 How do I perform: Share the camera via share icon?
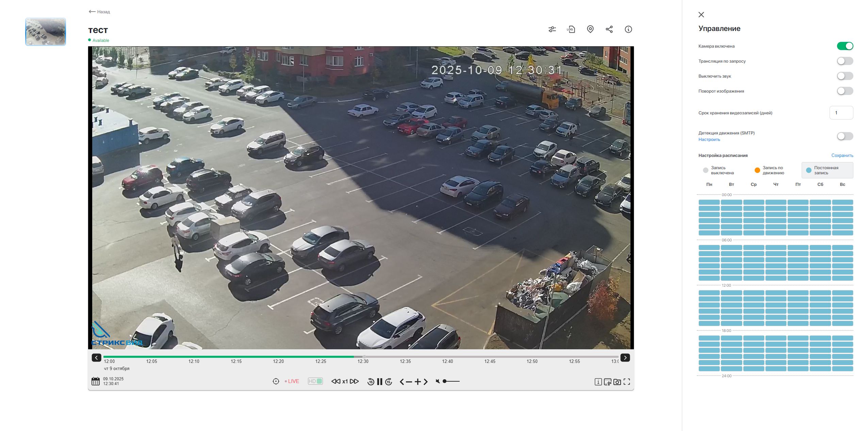pyautogui.click(x=609, y=29)
